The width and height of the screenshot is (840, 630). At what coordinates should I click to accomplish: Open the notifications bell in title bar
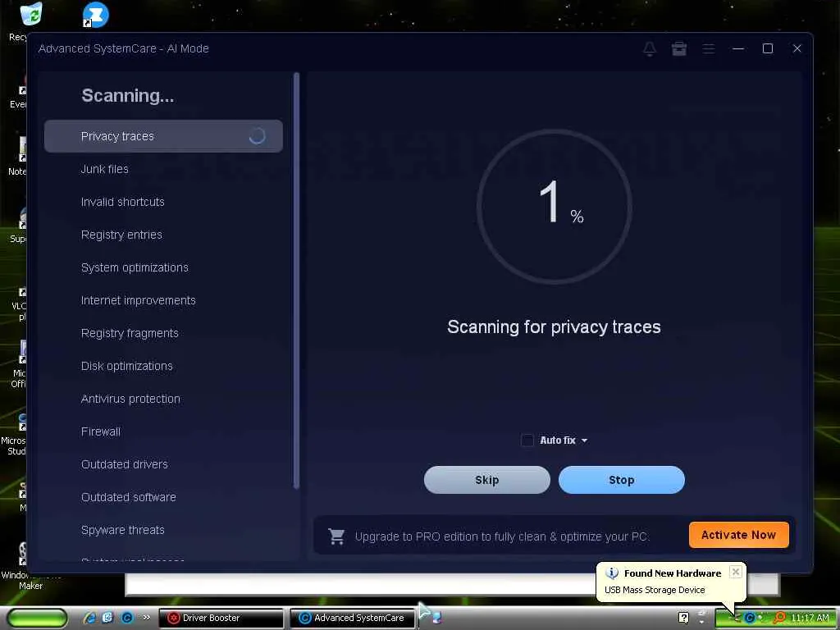pos(650,48)
